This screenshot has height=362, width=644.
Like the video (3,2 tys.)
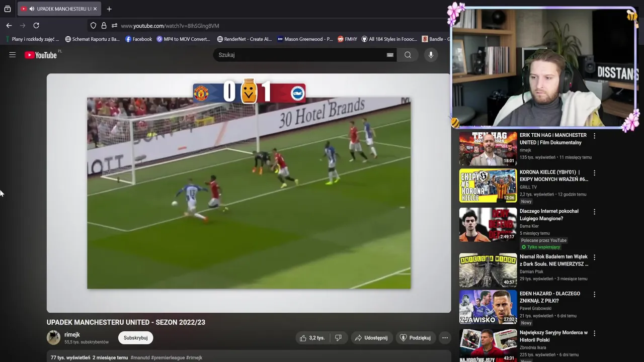click(312, 338)
